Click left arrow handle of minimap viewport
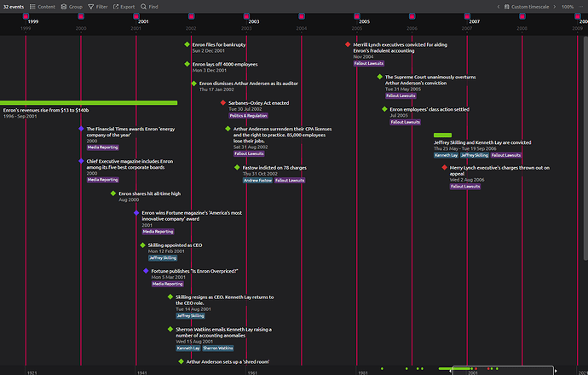The image size is (588, 375). 450,371
